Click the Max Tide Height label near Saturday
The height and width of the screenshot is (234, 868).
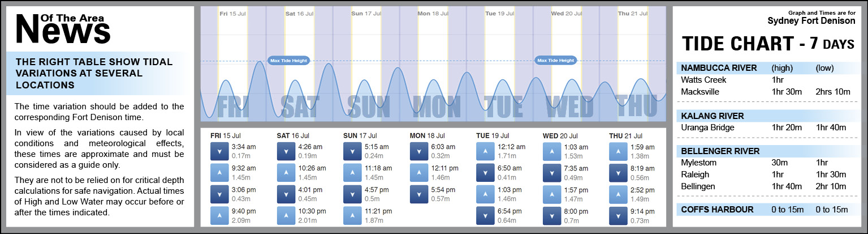pos(288,61)
